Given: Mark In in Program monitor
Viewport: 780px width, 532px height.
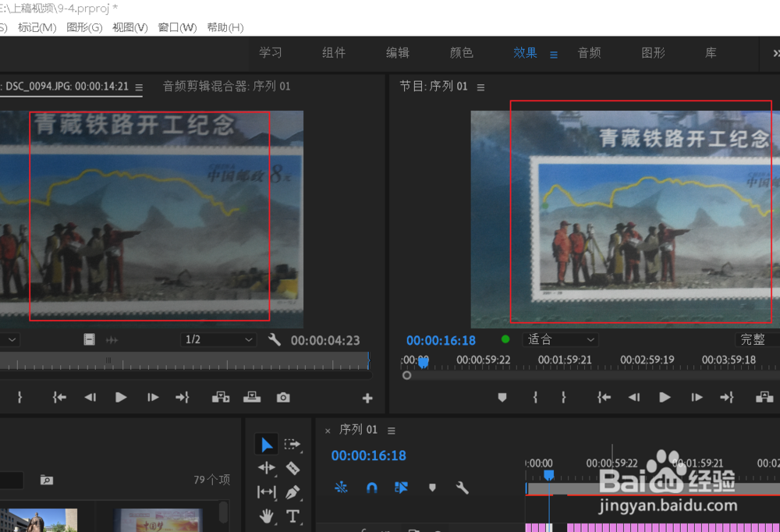Looking at the screenshot, I should point(535,397).
